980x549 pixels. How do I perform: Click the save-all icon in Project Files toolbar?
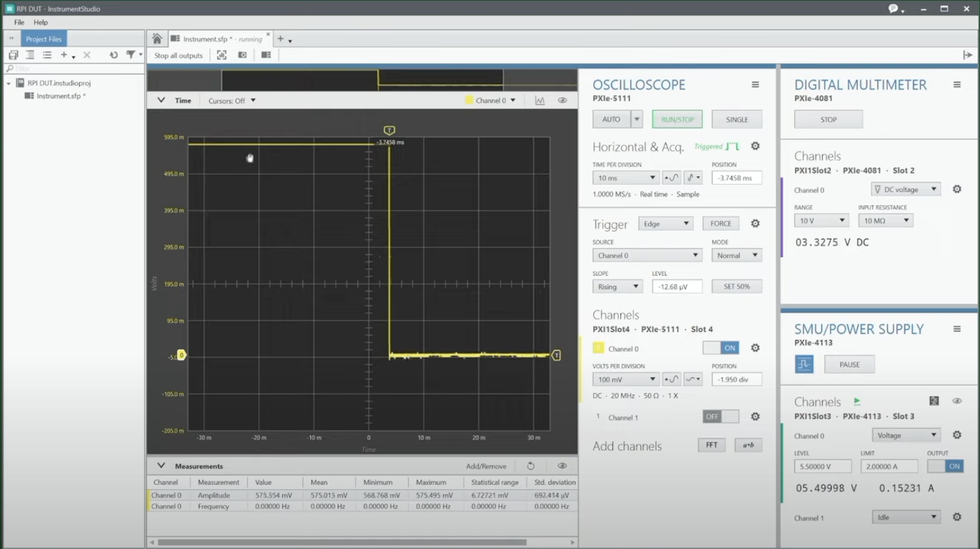click(x=13, y=55)
